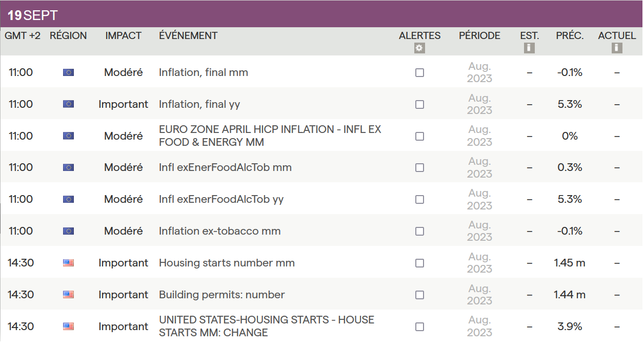Select the ÉVÉNEMENT column header
Image resolution: width=644 pixels, height=345 pixels.
point(188,36)
